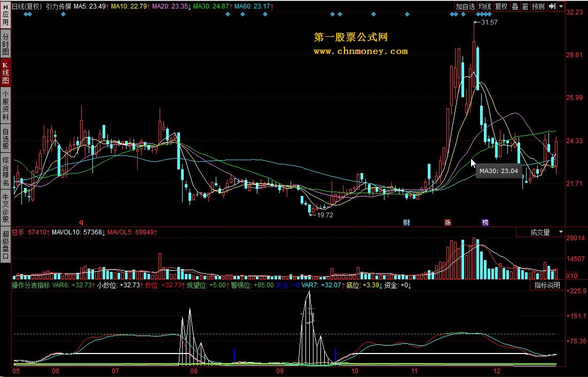Viewport: 588px width, 377px height.
Task: Click the 加自选 button
Action: click(465, 6)
